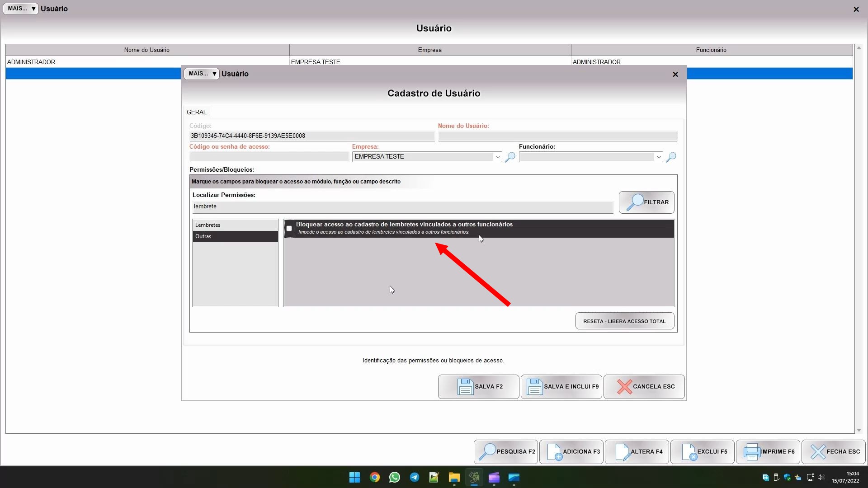Select the GERAL tab
The image size is (868, 488).
[x=197, y=112]
